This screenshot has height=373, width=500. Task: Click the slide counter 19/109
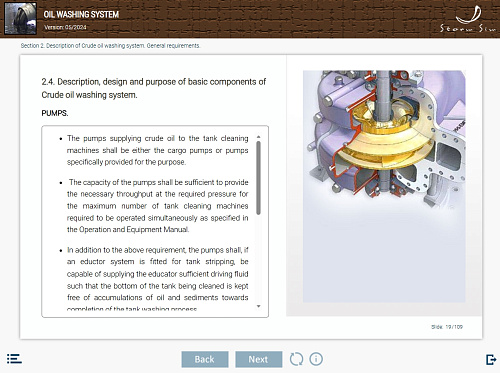[x=447, y=327]
